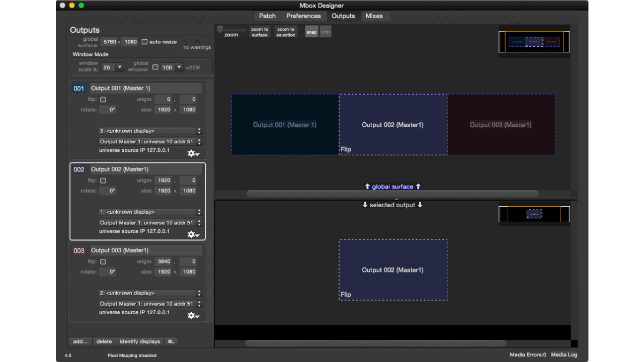This screenshot has height=362, width=644.
Task: Click the gear icon beside identify displays
Action: pos(171,341)
